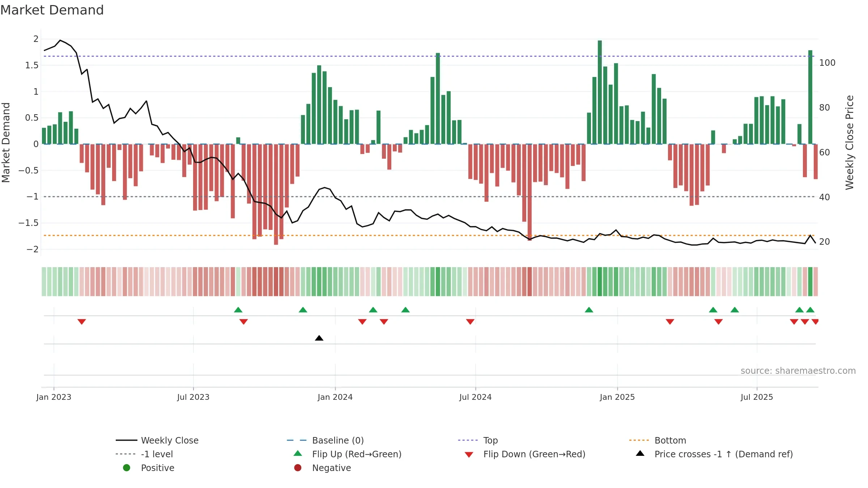This screenshot has height=488, width=868.
Task: Toggle the Baseline (0) legend item
Action: click(325, 440)
